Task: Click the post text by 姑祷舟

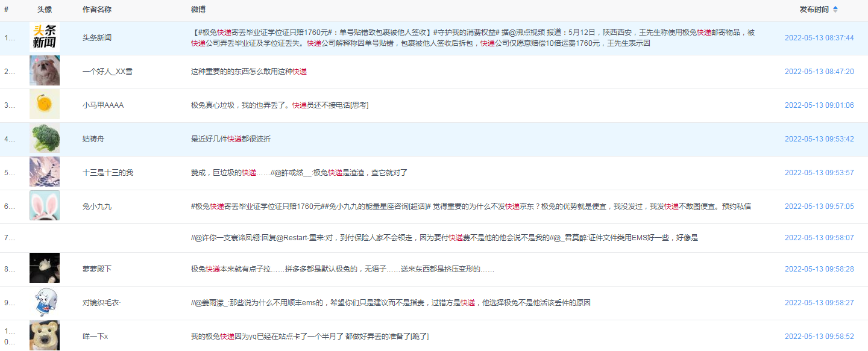Action: pos(228,138)
